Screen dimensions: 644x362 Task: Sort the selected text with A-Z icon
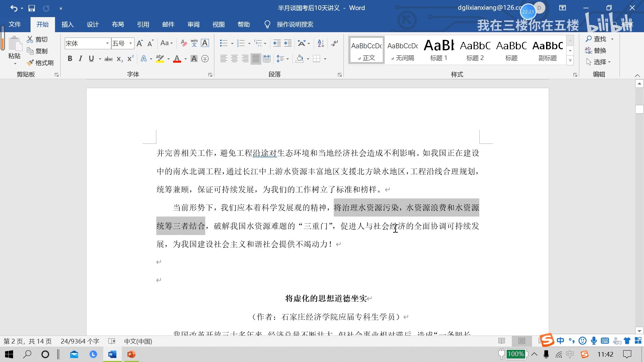(x=321, y=43)
